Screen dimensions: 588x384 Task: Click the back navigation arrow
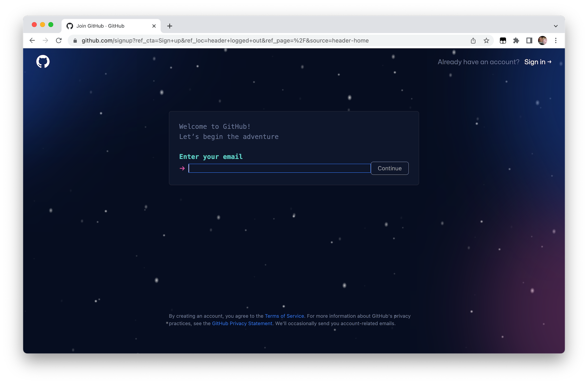point(32,40)
